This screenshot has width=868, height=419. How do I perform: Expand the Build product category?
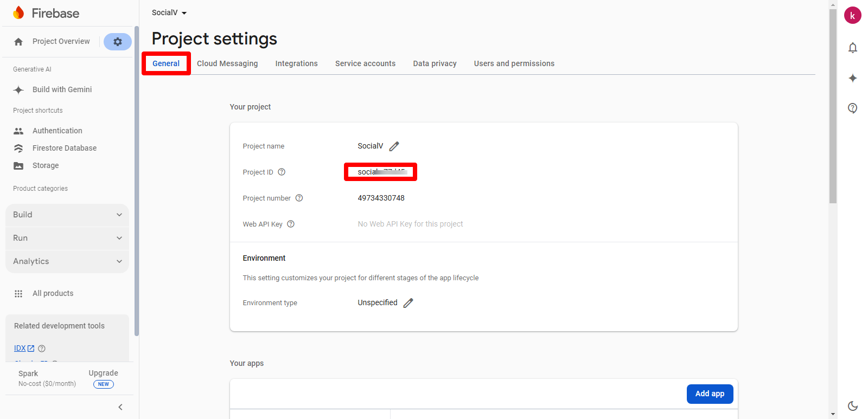[67, 215]
